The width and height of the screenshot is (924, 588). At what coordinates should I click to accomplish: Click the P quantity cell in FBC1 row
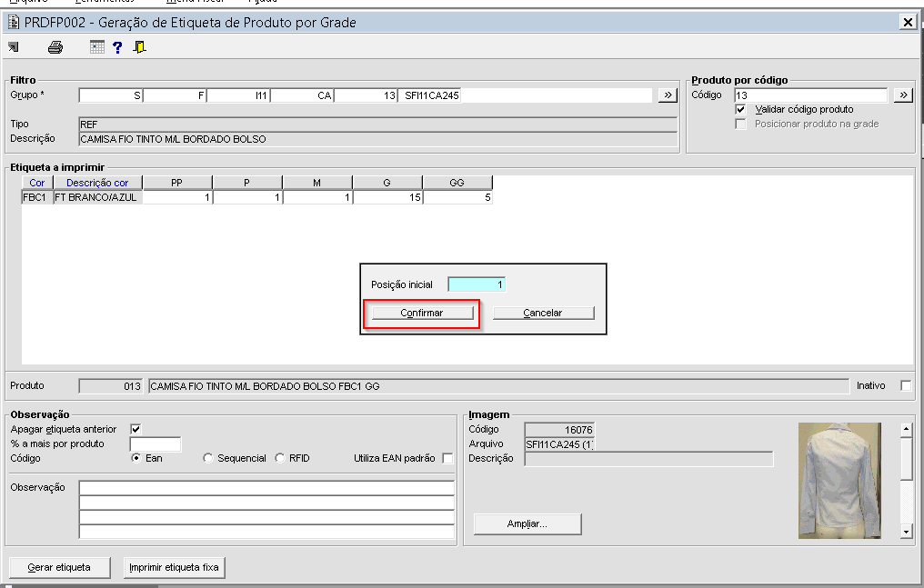[246, 197]
